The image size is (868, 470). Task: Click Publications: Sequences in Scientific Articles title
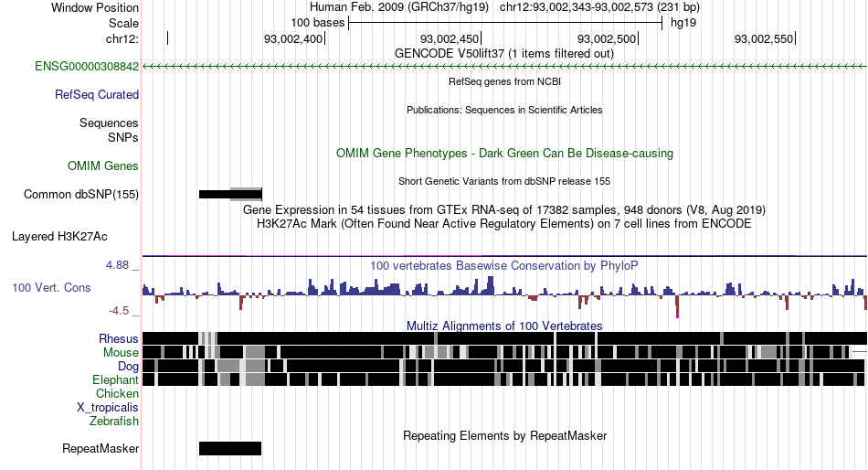click(504, 110)
